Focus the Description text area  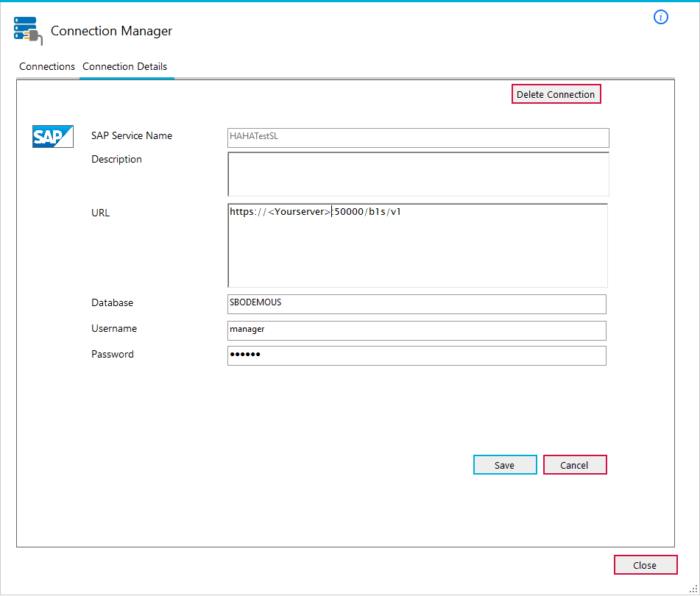[x=418, y=174]
